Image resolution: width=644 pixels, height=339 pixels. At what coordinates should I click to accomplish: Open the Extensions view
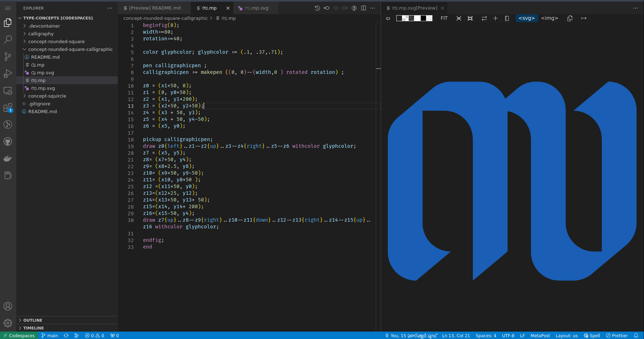tap(8, 107)
